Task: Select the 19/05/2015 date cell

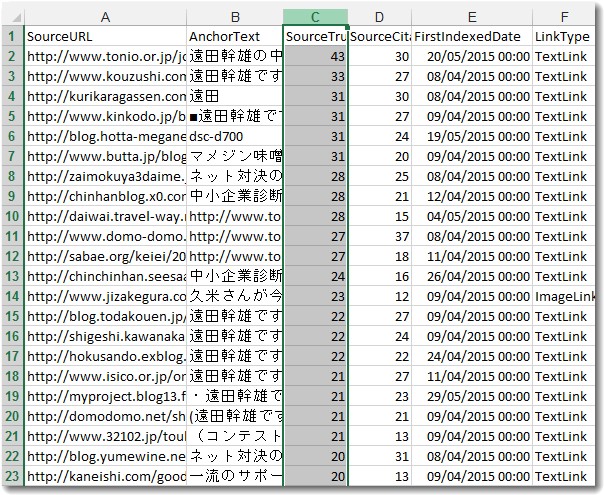Action: pyautogui.click(x=471, y=136)
